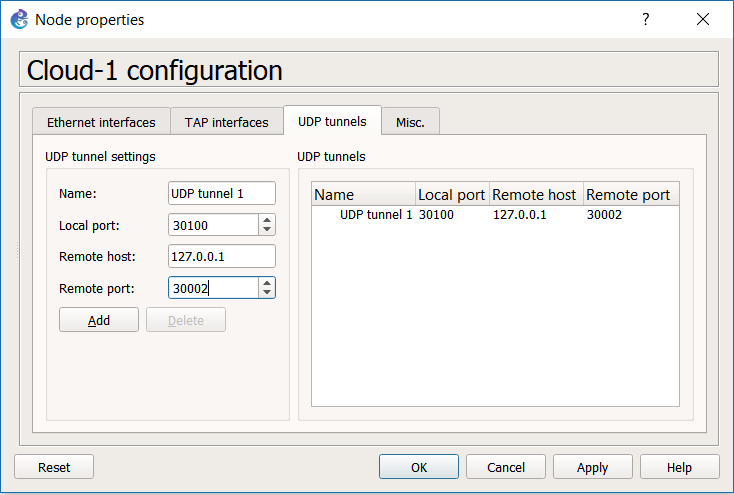Open Help for node properties

pos(680,467)
